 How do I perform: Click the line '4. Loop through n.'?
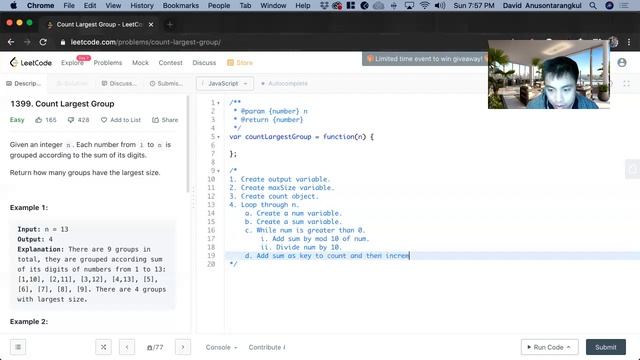click(264, 204)
